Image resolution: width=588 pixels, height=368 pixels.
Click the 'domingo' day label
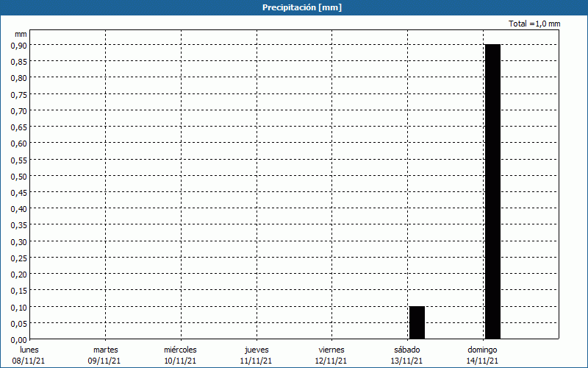pyautogui.click(x=482, y=350)
